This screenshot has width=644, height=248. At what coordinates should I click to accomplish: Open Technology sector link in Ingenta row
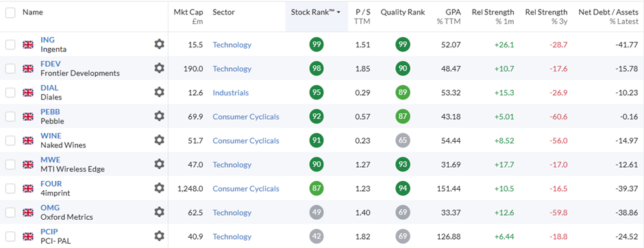232,45
